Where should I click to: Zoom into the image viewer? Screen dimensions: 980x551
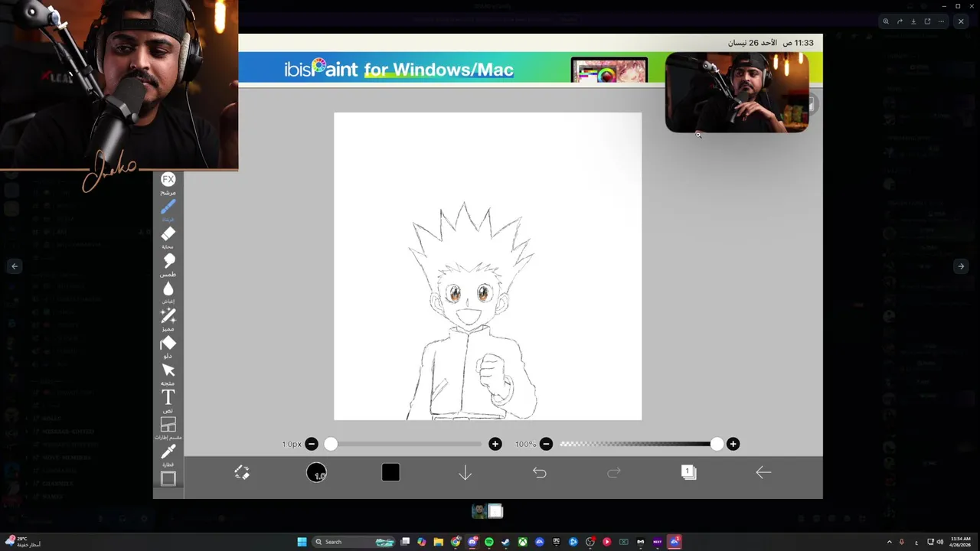[x=886, y=21]
